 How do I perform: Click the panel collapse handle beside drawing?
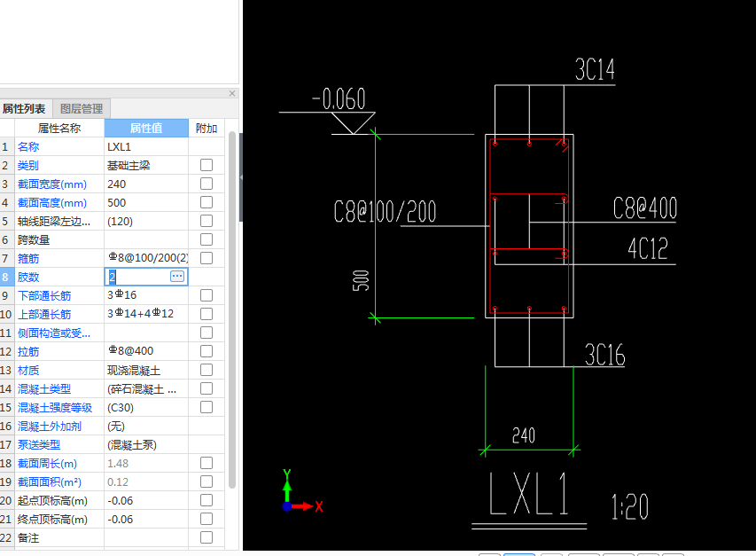(x=241, y=177)
